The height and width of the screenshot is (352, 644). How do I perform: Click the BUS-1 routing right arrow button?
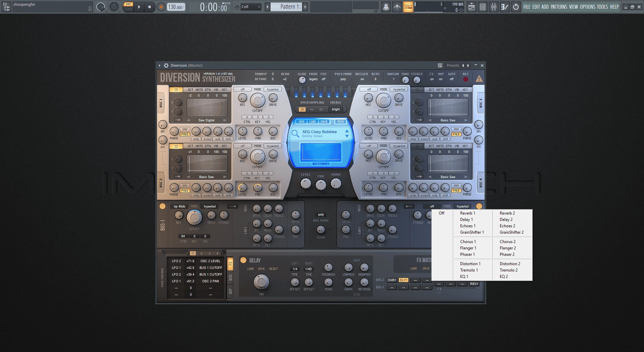tap(232, 206)
